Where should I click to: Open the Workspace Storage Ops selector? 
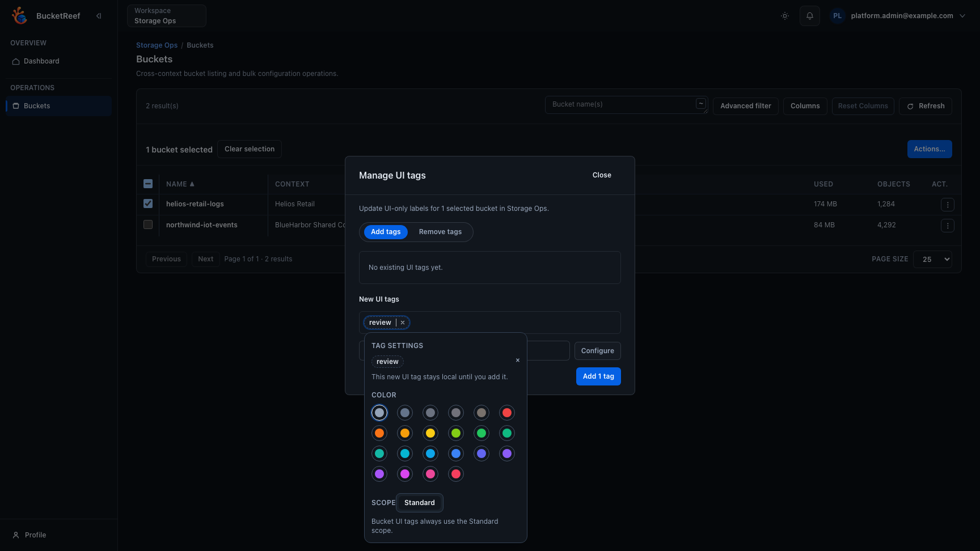(167, 16)
